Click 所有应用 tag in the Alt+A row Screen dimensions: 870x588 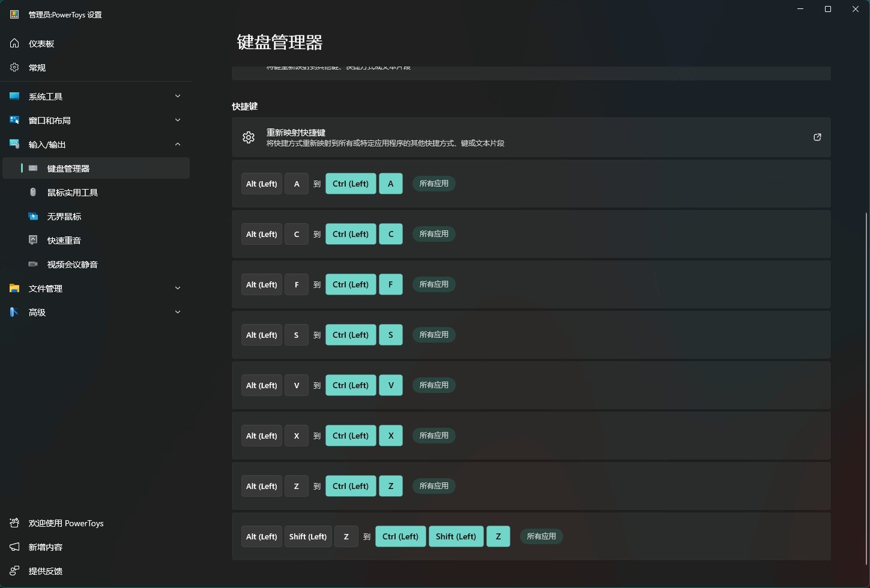(434, 184)
